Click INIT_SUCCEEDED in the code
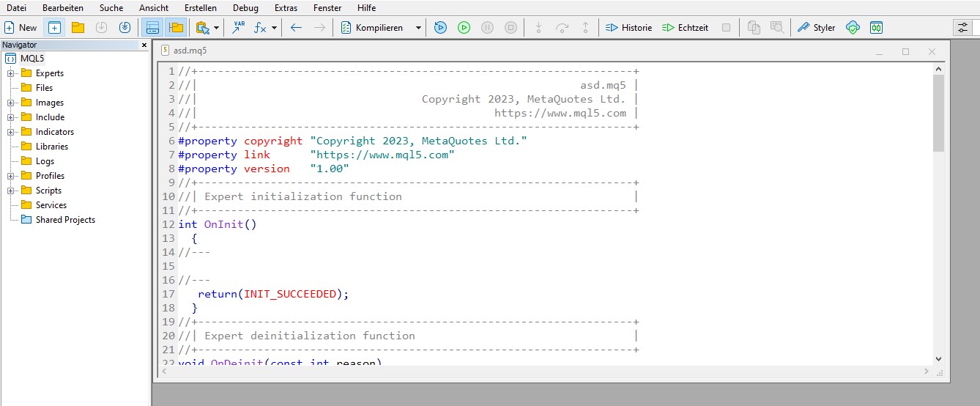The image size is (980, 406). (291, 294)
